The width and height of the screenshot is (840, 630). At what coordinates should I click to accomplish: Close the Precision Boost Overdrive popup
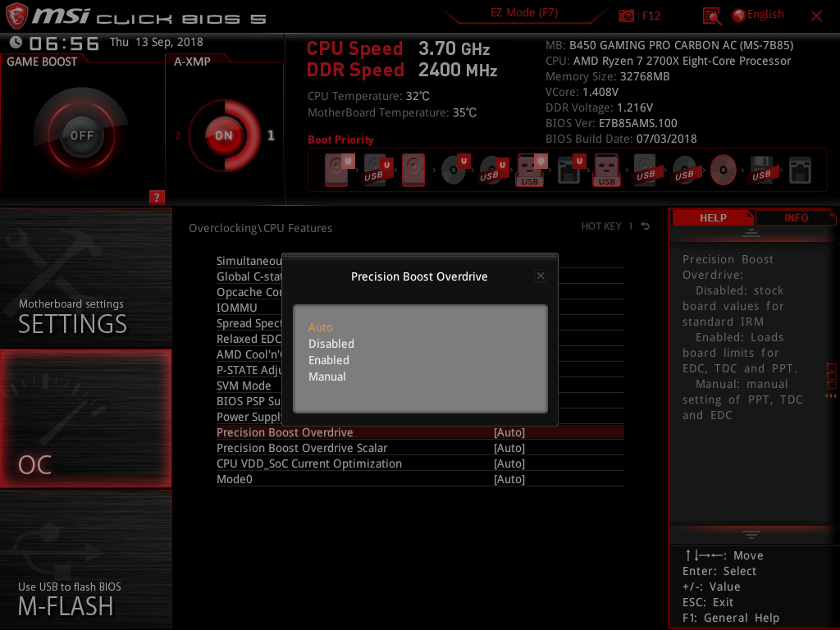pyautogui.click(x=540, y=276)
